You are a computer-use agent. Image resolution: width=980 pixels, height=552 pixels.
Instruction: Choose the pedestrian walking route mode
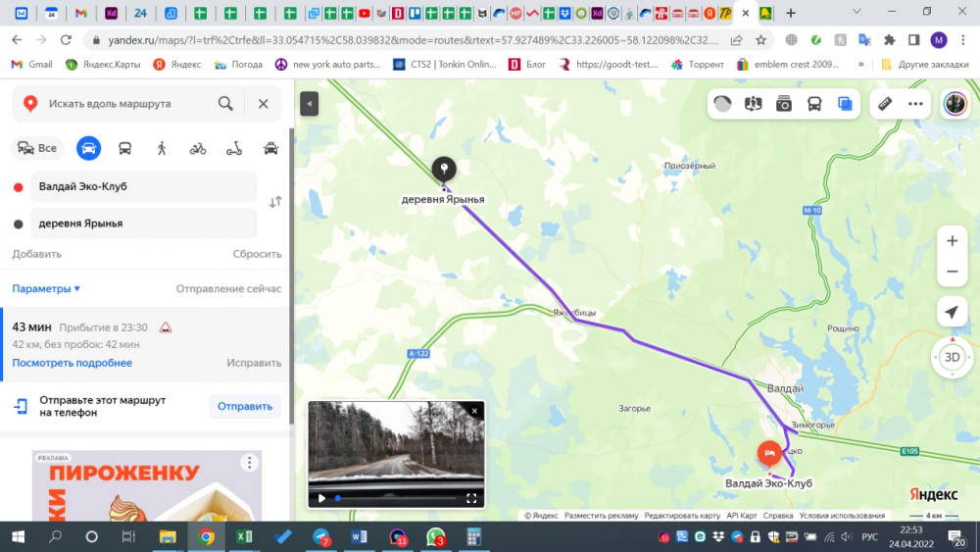(x=162, y=148)
